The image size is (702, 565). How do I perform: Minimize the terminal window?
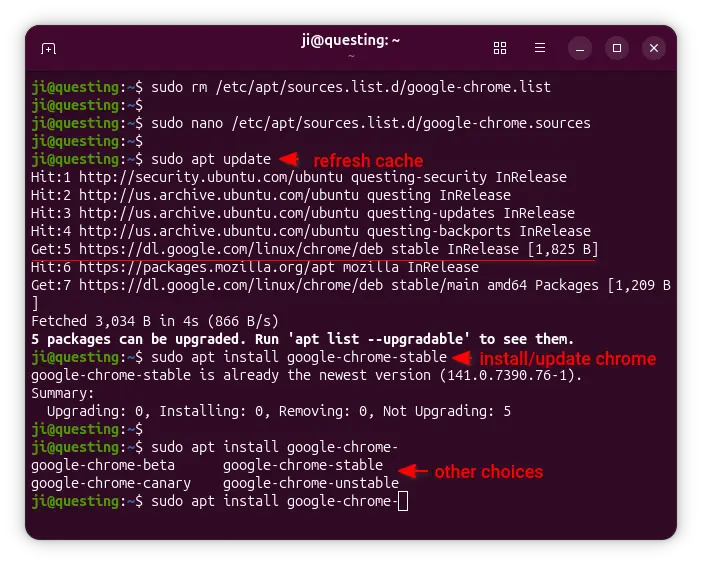pyautogui.click(x=582, y=48)
